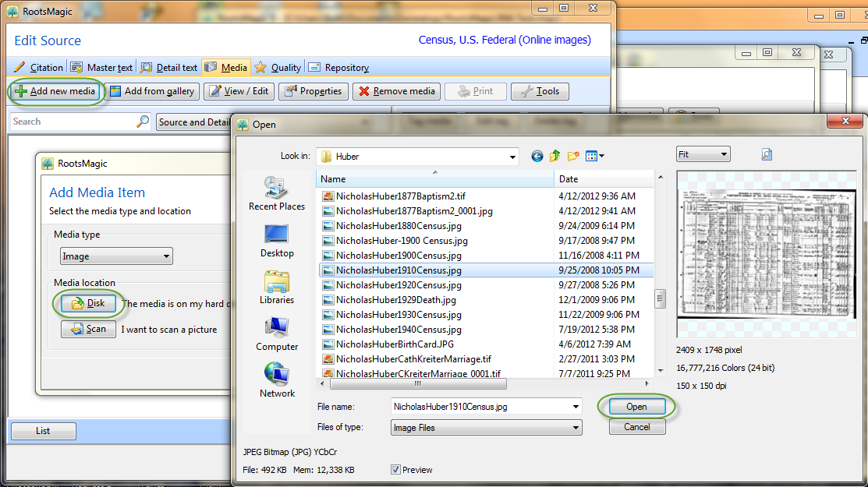The width and height of the screenshot is (868, 487).
Task: Go to the Quality tab
Action: 278,68
